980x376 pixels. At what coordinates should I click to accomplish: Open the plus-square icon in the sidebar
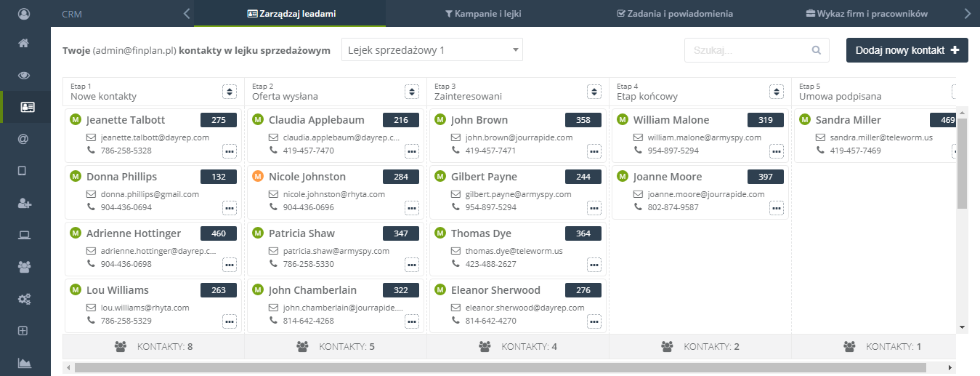tap(23, 331)
